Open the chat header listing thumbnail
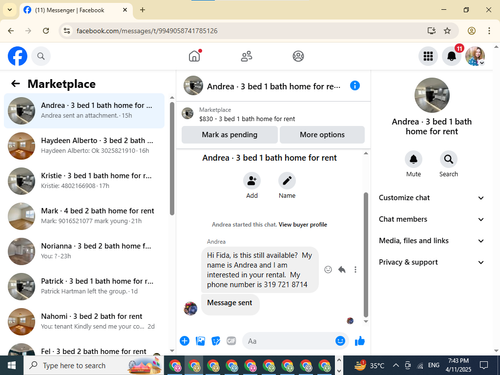The image size is (500, 375). [x=193, y=85]
